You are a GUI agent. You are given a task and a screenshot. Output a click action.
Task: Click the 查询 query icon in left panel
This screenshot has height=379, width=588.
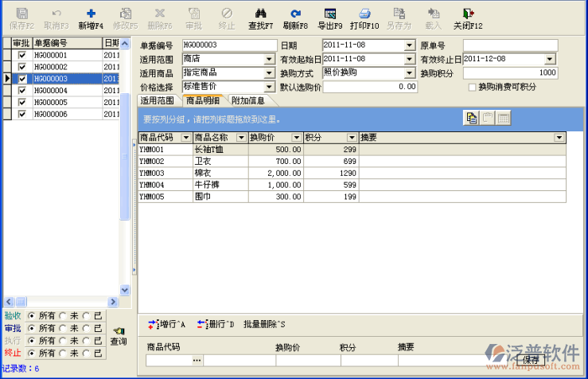(x=119, y=331)
